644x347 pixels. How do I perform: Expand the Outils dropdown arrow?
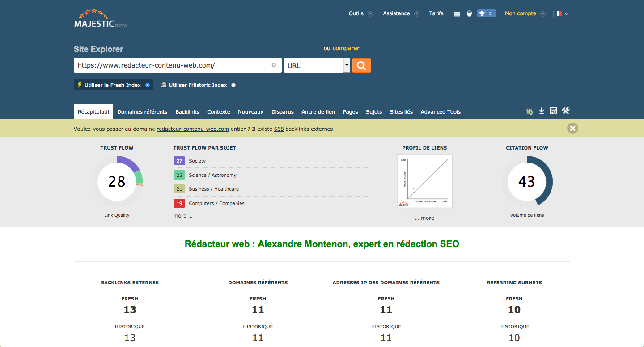click(x=370, y=14)
